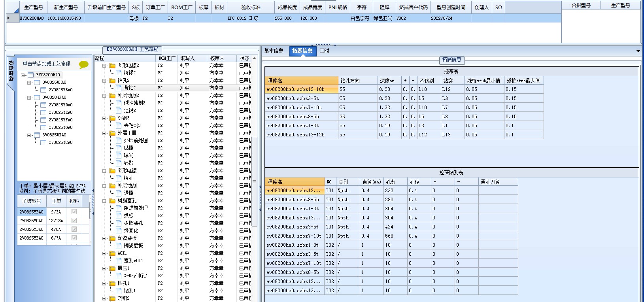The height and width of the screenshot is (302, 644).
Task: Click the 树脂塞孔 folder icon
Action: click(112, 201)
